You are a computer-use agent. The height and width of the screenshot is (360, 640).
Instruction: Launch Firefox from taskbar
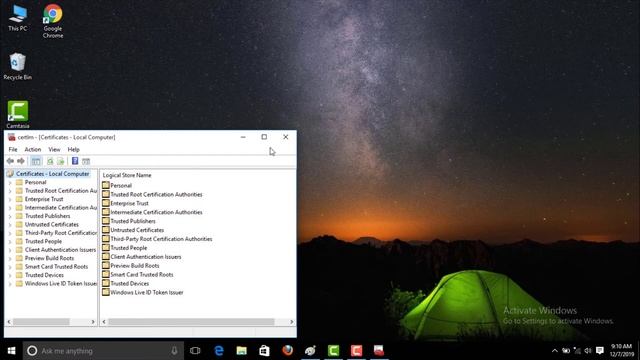(287, 351)
